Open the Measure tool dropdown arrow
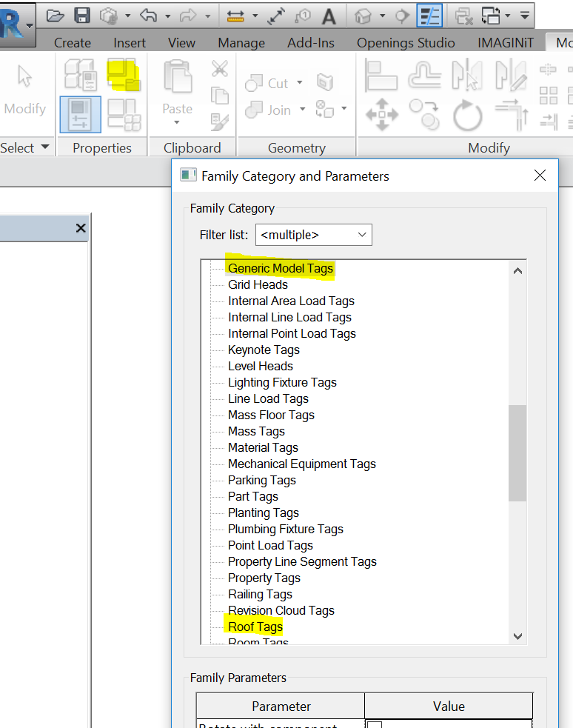This screenshot has height=728, width=573. click(255, 16)
